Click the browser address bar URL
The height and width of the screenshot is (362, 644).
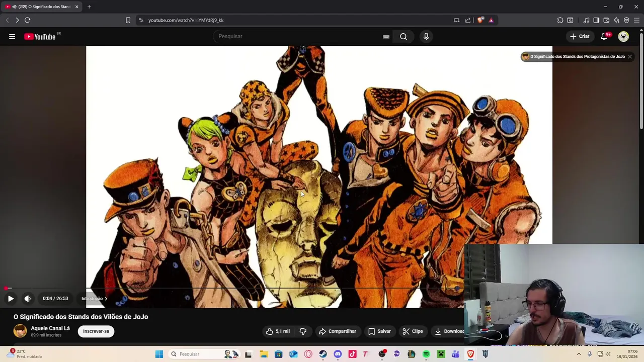186,20
